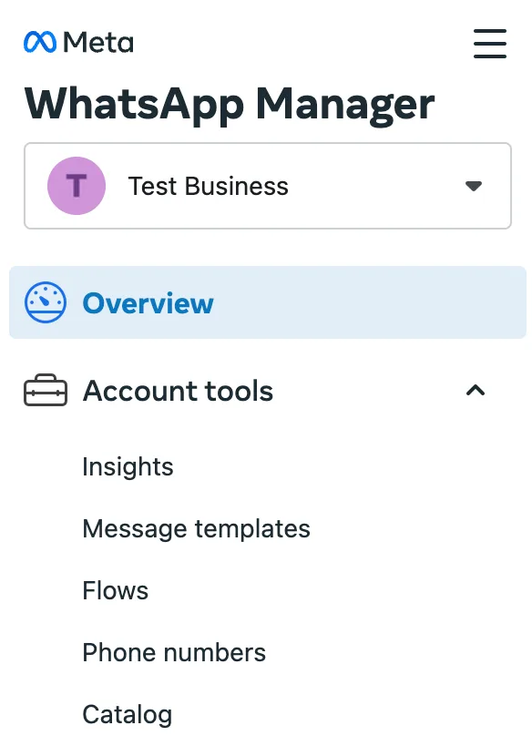The width and height of the screenshot is (532, 756).
Task: Select the Test Business selector card
Action: click(268, 186)
